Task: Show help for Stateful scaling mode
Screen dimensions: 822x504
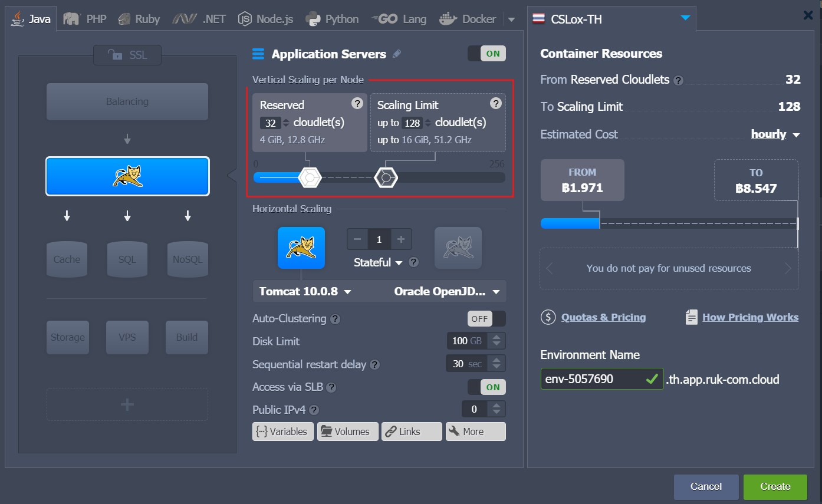Action: click(x=414, y=262)
